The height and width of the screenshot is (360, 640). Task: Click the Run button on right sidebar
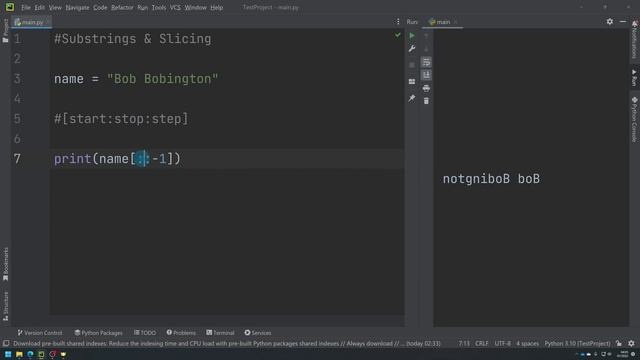click(x=634, y=78)
